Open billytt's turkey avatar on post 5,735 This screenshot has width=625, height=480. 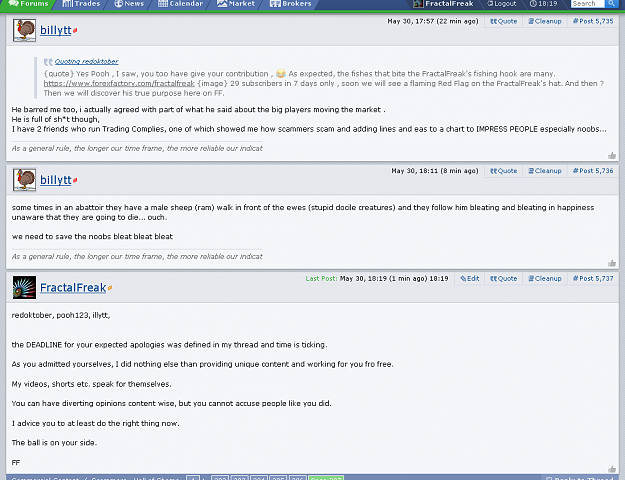coord(24,30)
